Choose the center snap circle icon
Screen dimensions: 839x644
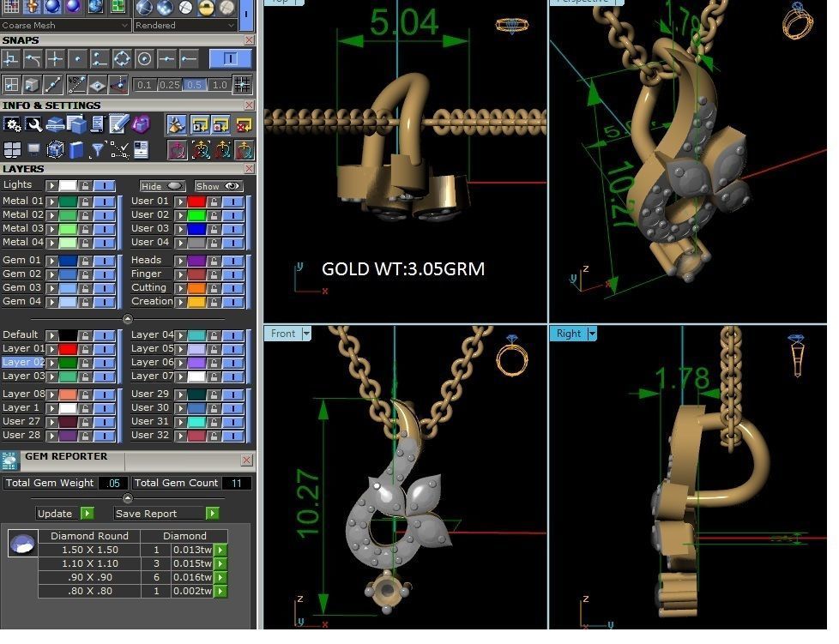tap(144, 59)
